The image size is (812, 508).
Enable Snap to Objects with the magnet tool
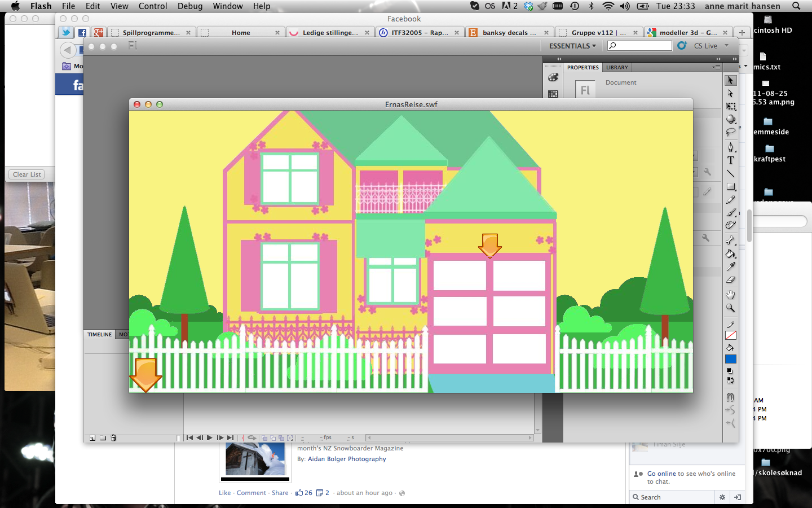730,397
